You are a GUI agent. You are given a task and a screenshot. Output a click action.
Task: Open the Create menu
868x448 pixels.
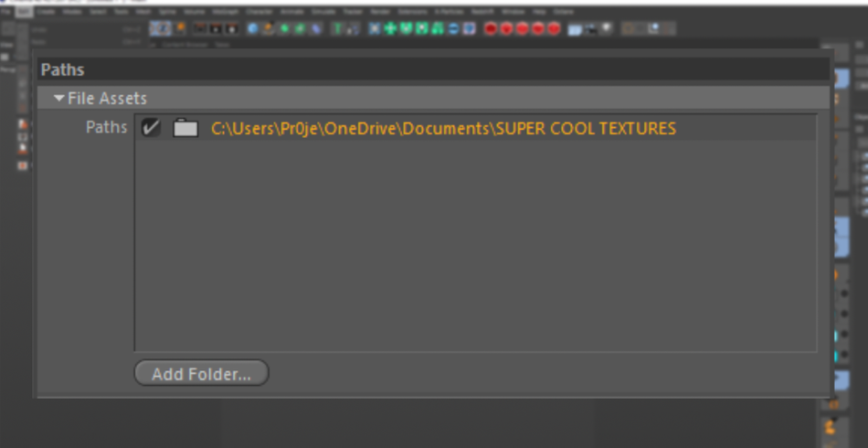(x=46, y=11)
